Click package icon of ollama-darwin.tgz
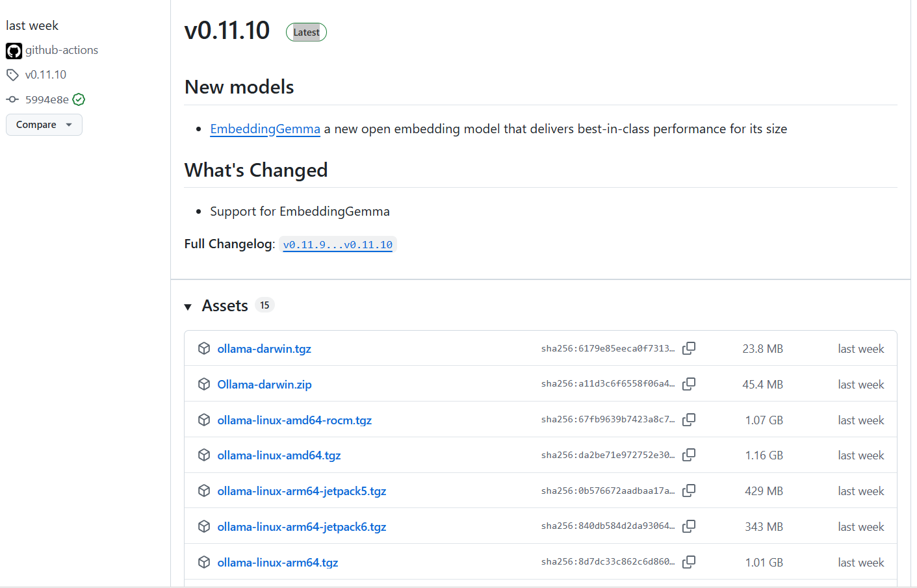917x588 pixels. tap(204, 348)
